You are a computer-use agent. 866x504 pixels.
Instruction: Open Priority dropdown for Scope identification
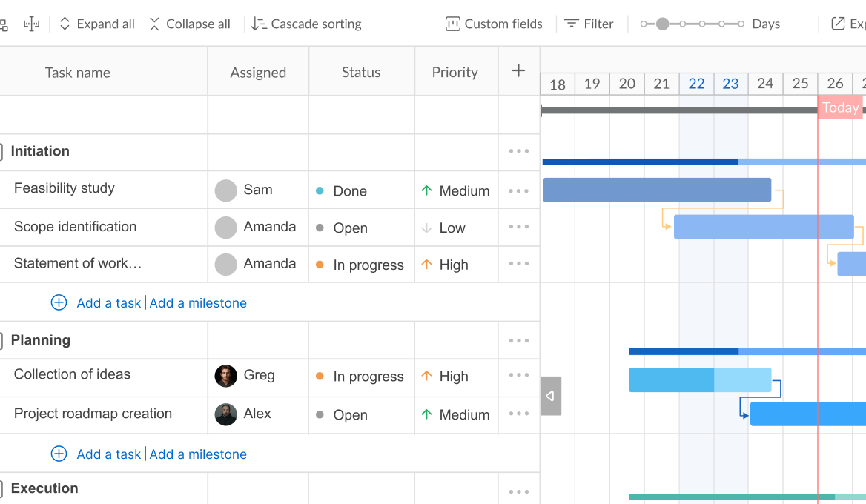456,228
